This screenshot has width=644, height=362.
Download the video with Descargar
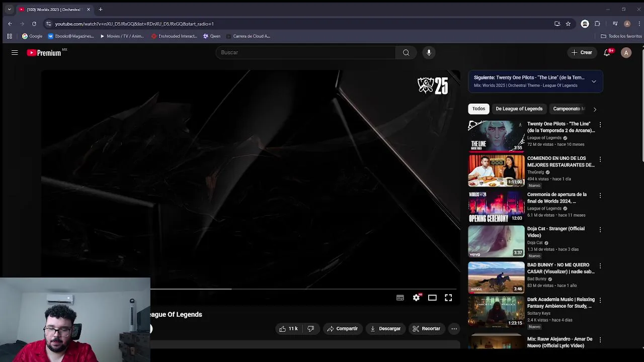pyautogui.click(x=385, y=328)
